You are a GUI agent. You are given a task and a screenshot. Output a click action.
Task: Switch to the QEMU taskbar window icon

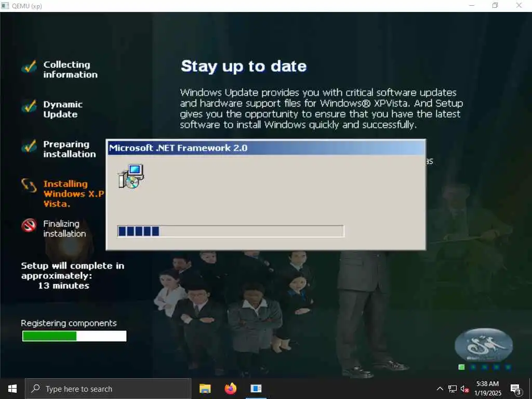pos(256,389)
